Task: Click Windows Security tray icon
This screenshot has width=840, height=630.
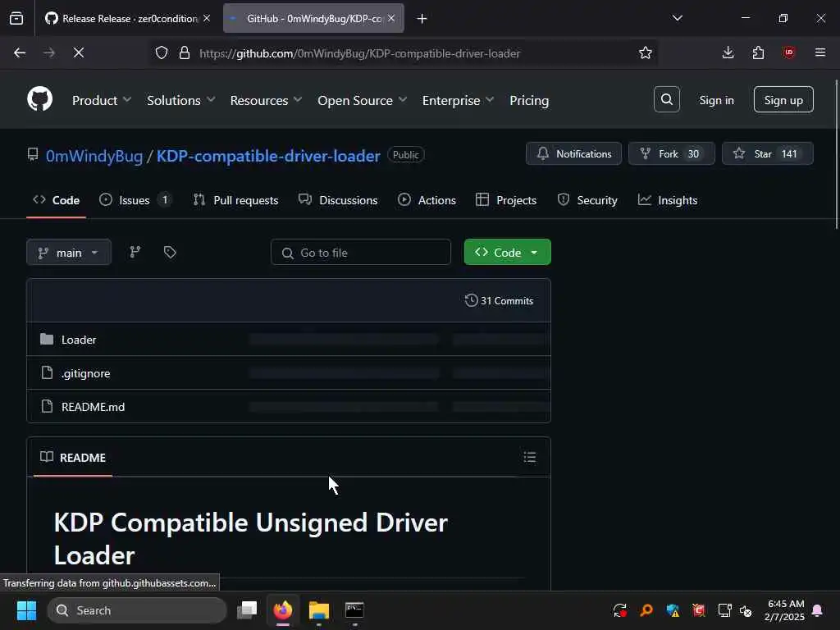Action: pos(673,610)
